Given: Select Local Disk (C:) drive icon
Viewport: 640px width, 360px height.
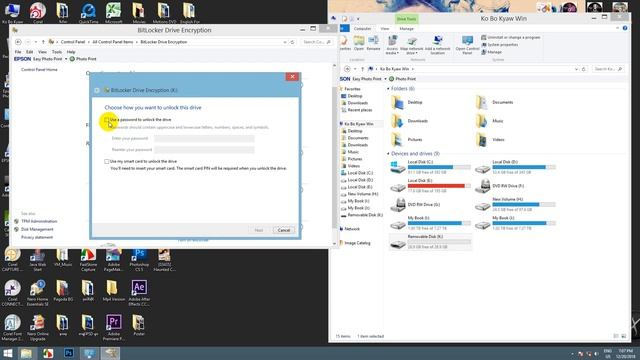Looking at the screenshot, I should [398, 167].
